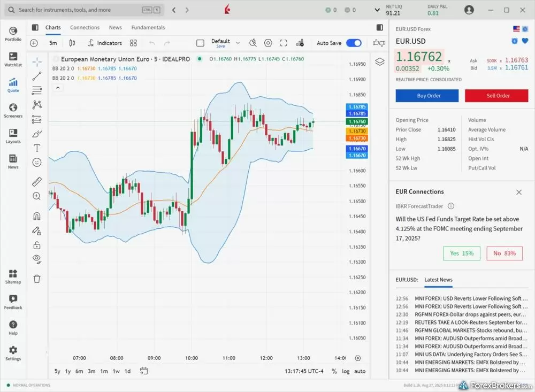The width and height of the screenshot is (535, 392).
Task: Switch to the News tab
Action: [116, 28]
